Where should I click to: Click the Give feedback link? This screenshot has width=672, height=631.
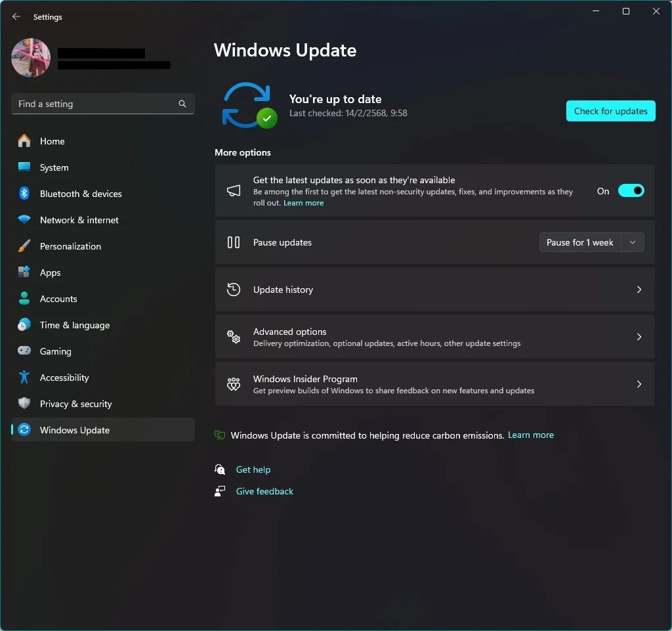click(x=264, y=491)
